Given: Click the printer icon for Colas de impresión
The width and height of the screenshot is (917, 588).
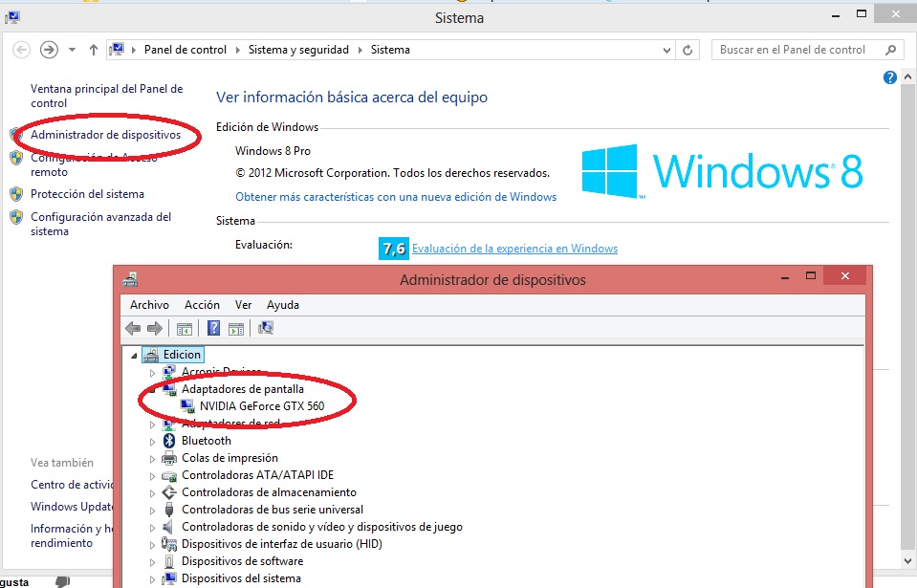Looking at the screenshot, I should [x=169, y=458].
